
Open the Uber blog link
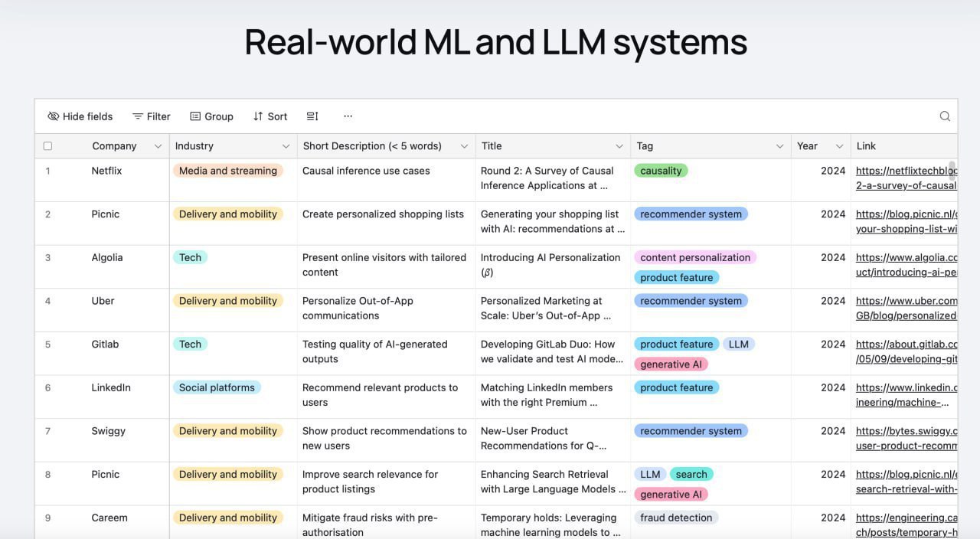tap(906, 308)
